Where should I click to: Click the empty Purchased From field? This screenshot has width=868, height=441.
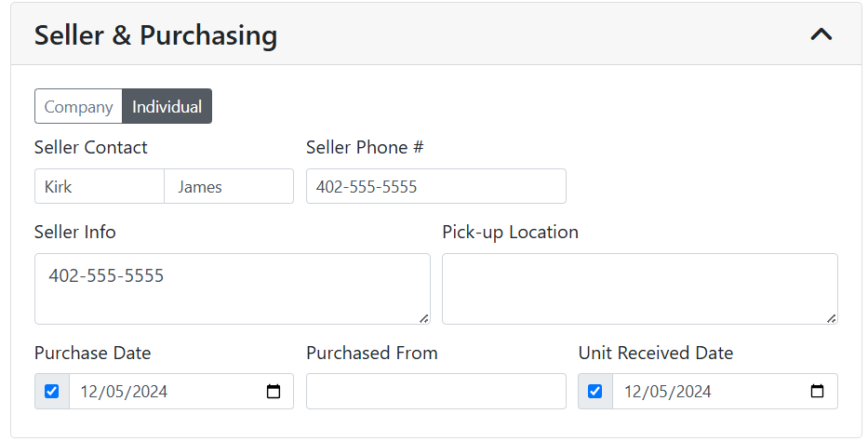435,392
